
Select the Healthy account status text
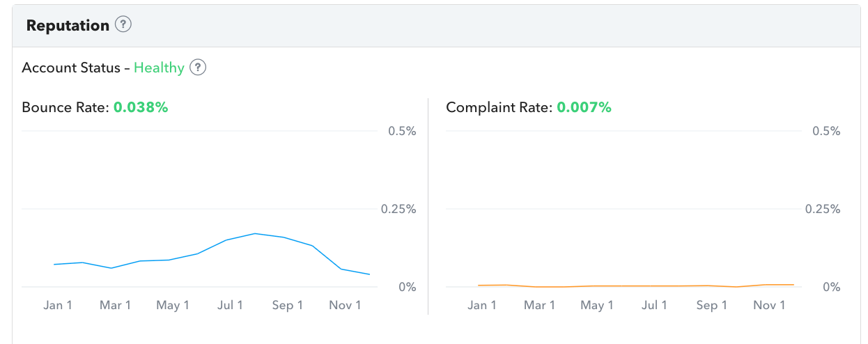coord(159,68)
